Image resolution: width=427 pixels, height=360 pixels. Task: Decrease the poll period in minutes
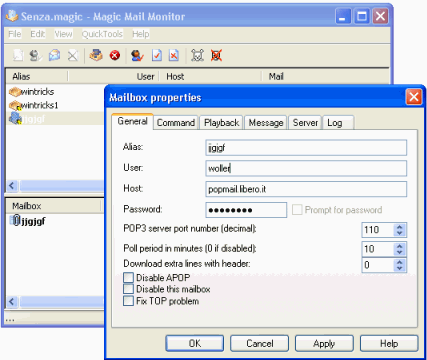tap(400, 252)
